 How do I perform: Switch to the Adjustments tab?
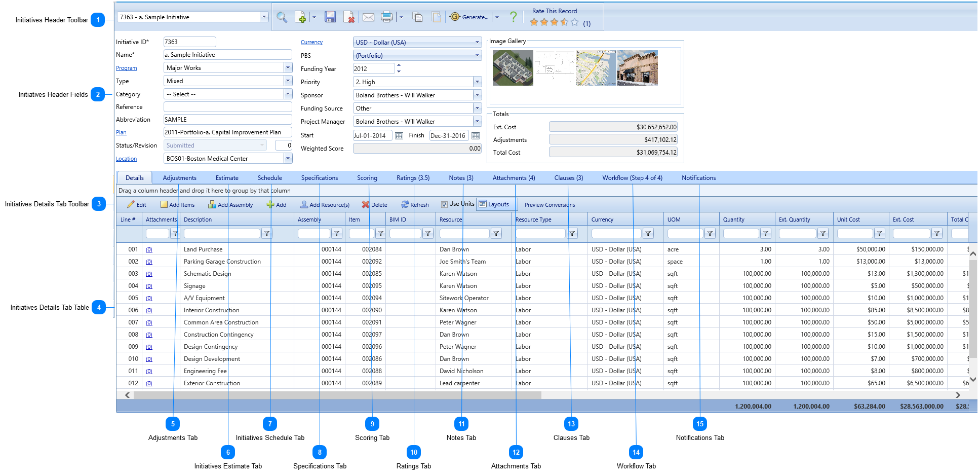pos(180,178)
